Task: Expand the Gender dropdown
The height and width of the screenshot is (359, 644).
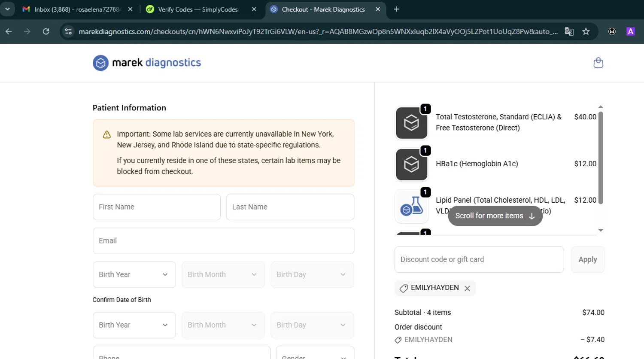Action: pyautogui.click(x=315, y=353)
